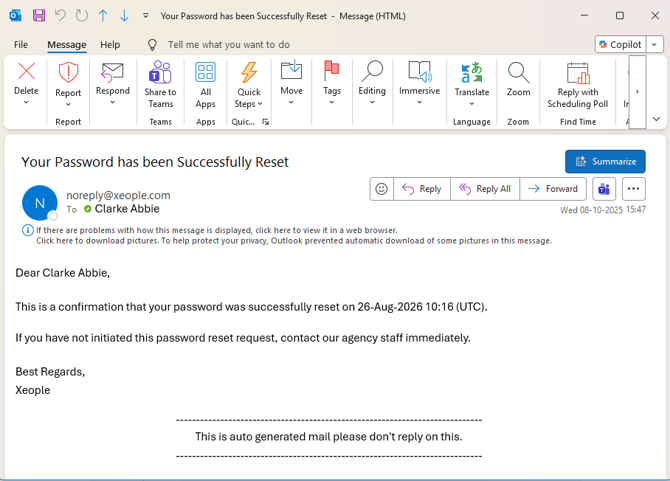Click the Teams icon in message header
Screen dimensions: 670x481
pos(604,189)
